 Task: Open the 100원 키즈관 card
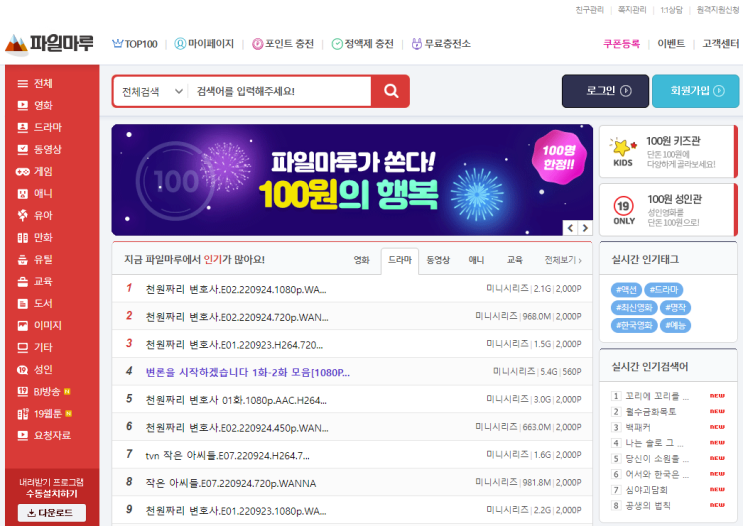tap(668, 152)
